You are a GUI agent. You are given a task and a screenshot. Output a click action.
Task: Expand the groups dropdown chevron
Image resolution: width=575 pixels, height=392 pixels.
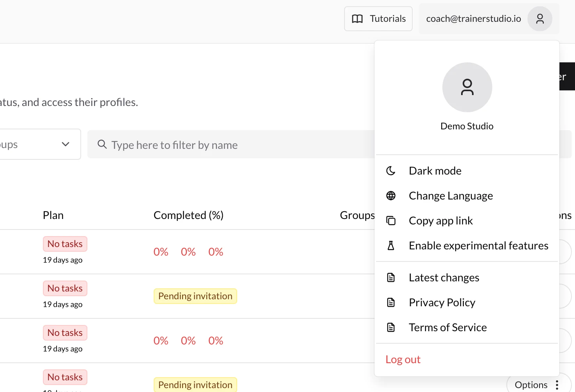coord(66,144)
